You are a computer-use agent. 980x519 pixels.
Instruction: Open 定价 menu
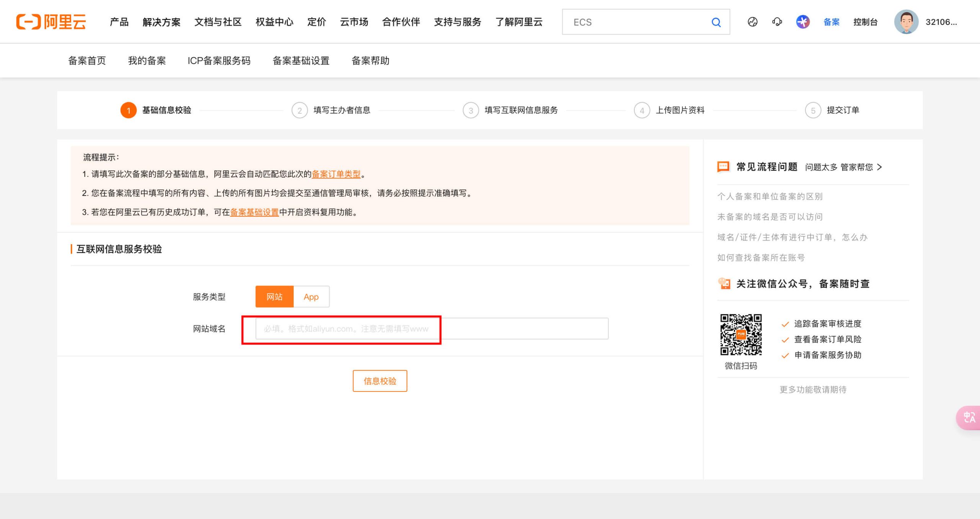pos(317,22)
